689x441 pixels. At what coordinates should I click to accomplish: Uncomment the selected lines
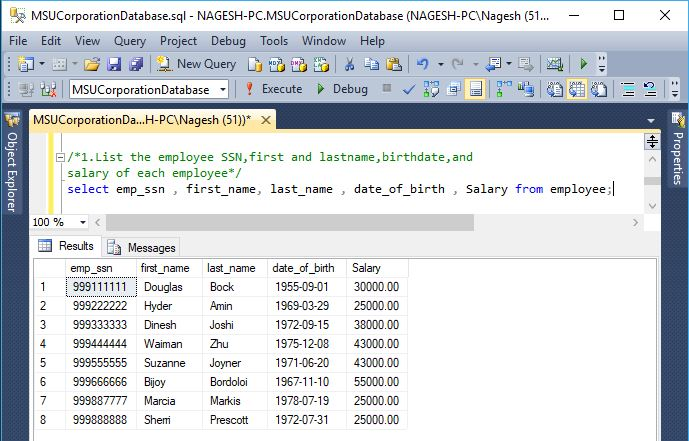(x=650, y=90)
